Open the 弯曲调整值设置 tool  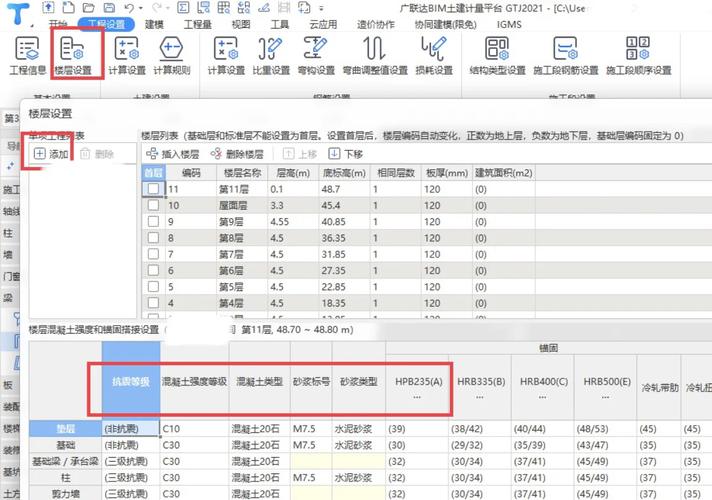point(375,55)
